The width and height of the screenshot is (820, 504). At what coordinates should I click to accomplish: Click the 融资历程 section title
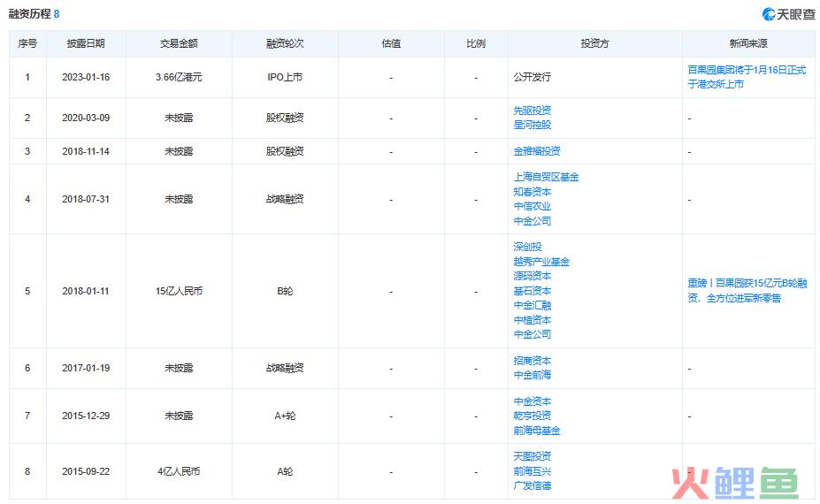[x=29, y=14]
